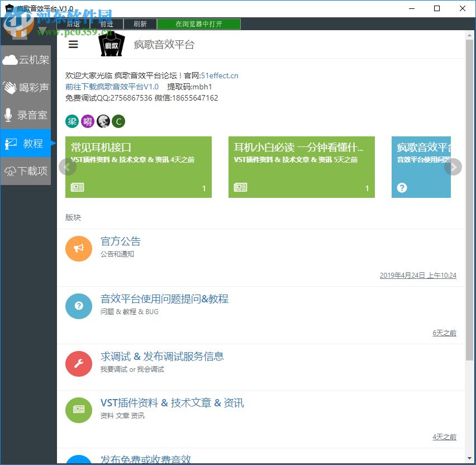Open page via 在浏览器中打开 button

[200, 24]
